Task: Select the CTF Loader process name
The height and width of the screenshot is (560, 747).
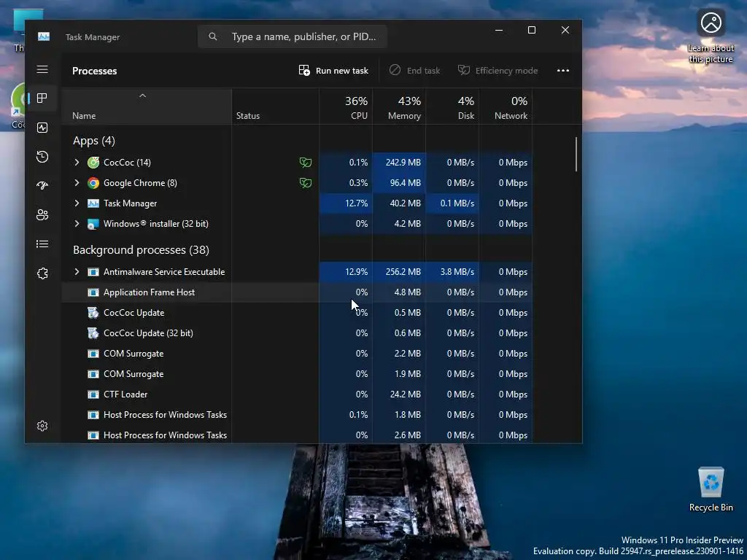Action: pyautogui.click(x=125, y=394)
